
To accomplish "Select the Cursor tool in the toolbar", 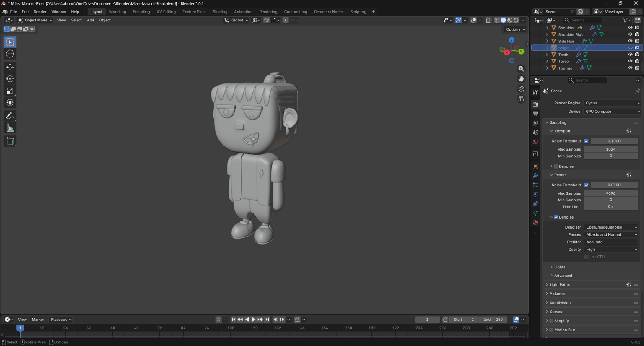I will tap(10, 54).
